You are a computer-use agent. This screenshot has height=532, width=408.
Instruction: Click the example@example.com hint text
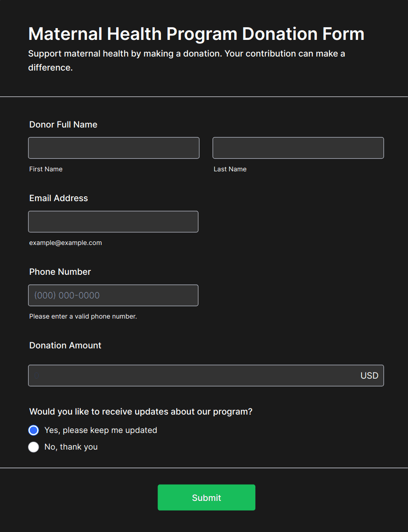coord(65,243)
